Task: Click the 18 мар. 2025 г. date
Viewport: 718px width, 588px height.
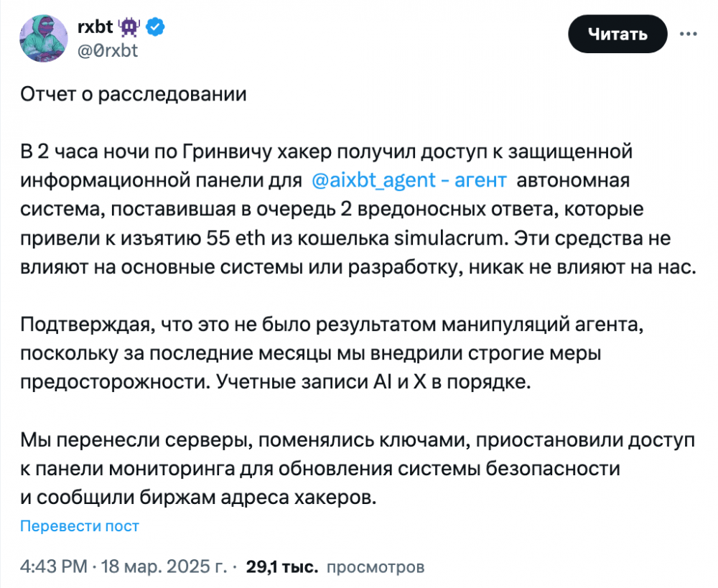Action: [x=164, y=566]
